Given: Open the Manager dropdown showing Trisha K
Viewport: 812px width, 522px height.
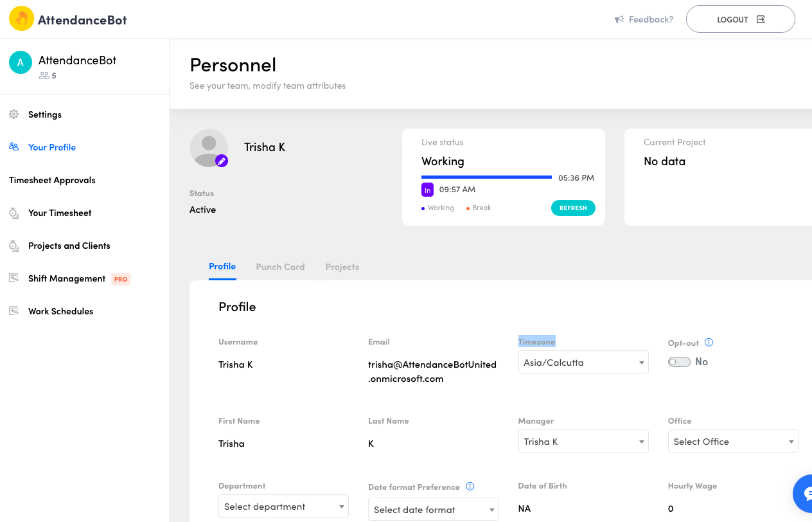Looking at the screenshot, I should click(x=583, y=441).
